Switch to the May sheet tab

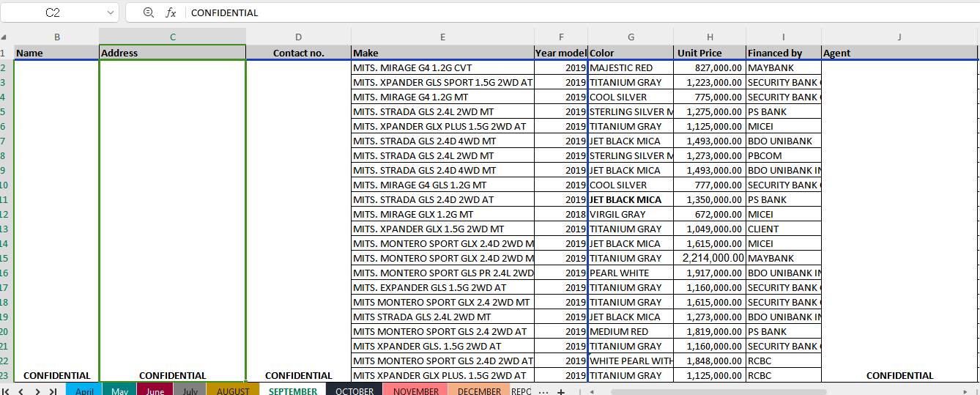coord(120,391)
